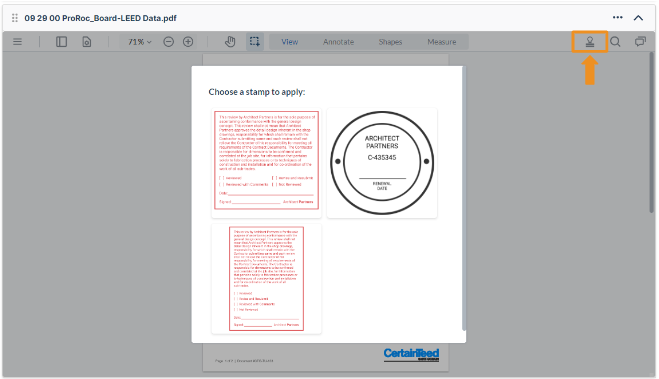The image size is (659, 379).
Task: Select the View tab
Action: [290, 42]
